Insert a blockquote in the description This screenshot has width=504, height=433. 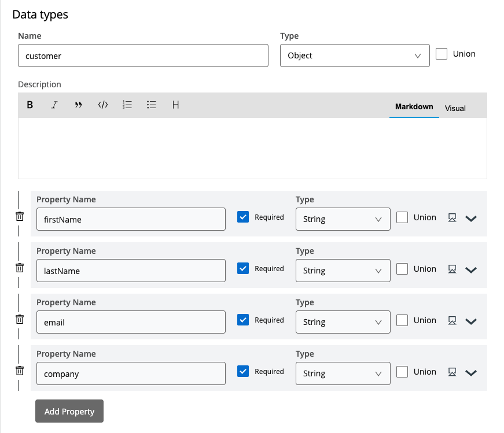79,105
